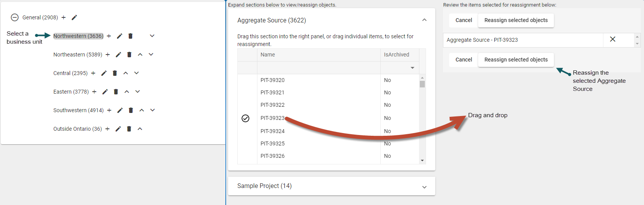Delete the Central business unit
The image size is (644, 205).
[115, 73]
